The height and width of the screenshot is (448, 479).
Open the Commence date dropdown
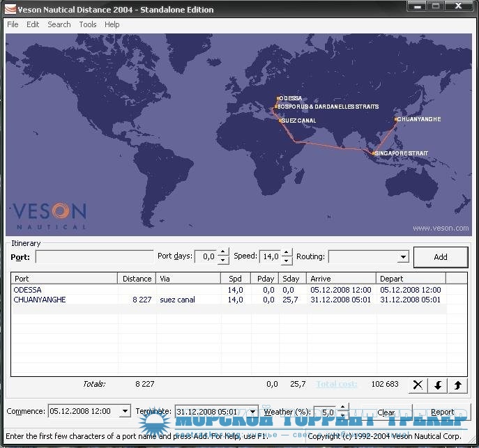[x=125, y=411]
